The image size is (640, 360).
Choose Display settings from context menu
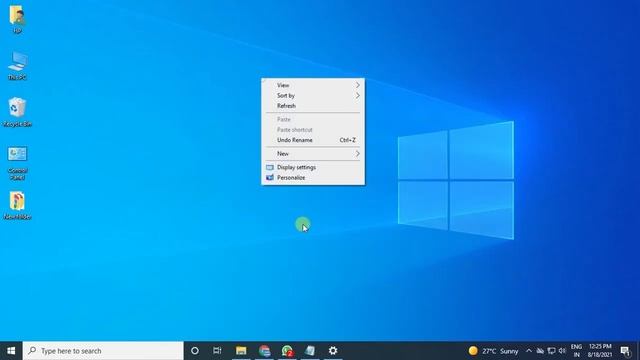point(313,167)
